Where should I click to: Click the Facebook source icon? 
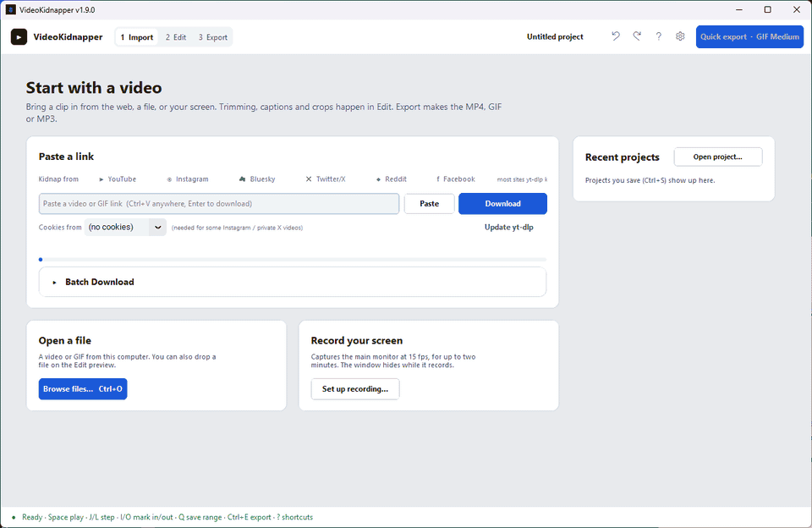point(438,179)
